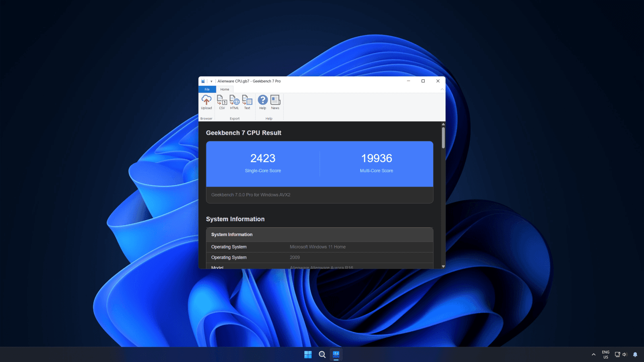Export the result as CSV
This screenshot has width=644, height=362.
click(x=222, y=102)
